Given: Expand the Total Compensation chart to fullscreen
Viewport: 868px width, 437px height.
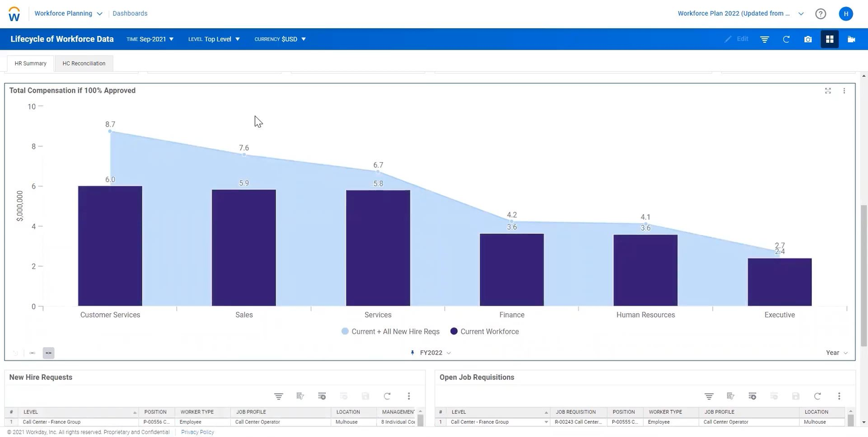Looking at the screenshot, I should coord(828,90).
